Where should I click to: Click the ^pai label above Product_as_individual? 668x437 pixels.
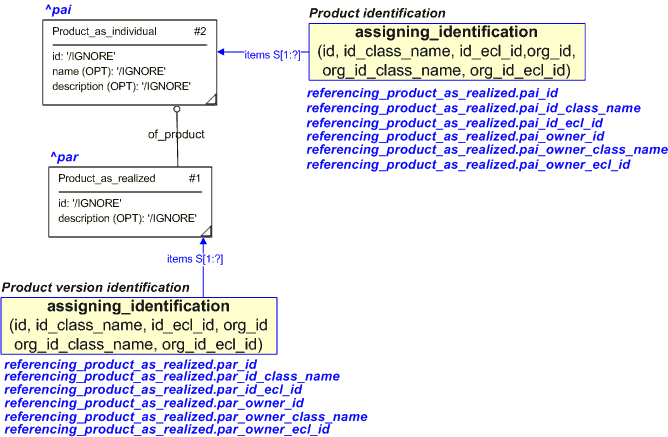pos(58,10)
